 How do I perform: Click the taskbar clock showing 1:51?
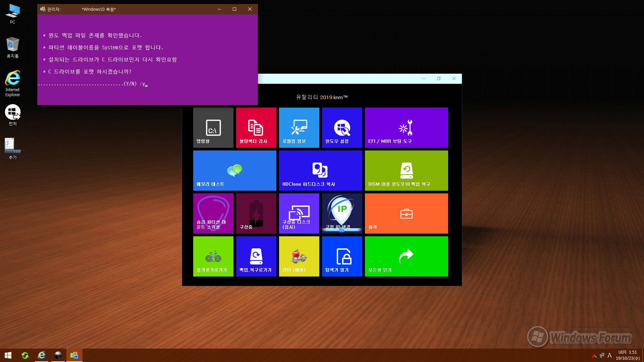point(628,355)
